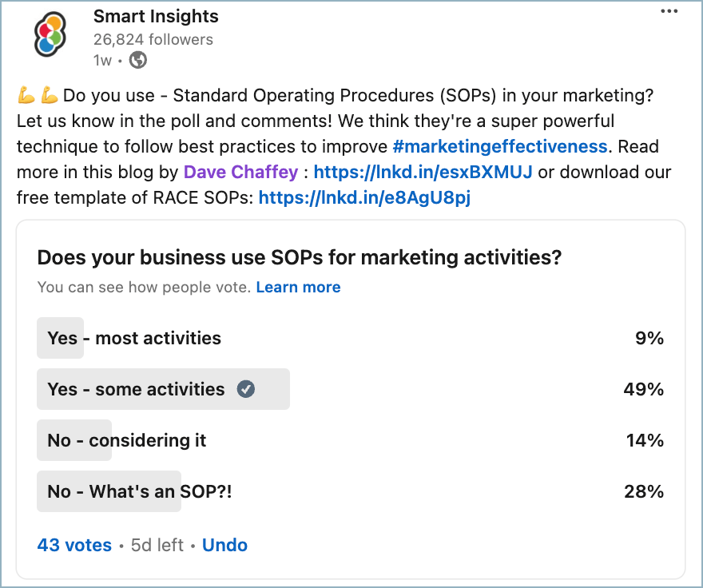
Task: Select the 'Yes - some activities' poll option
Action: coord(136,389)
